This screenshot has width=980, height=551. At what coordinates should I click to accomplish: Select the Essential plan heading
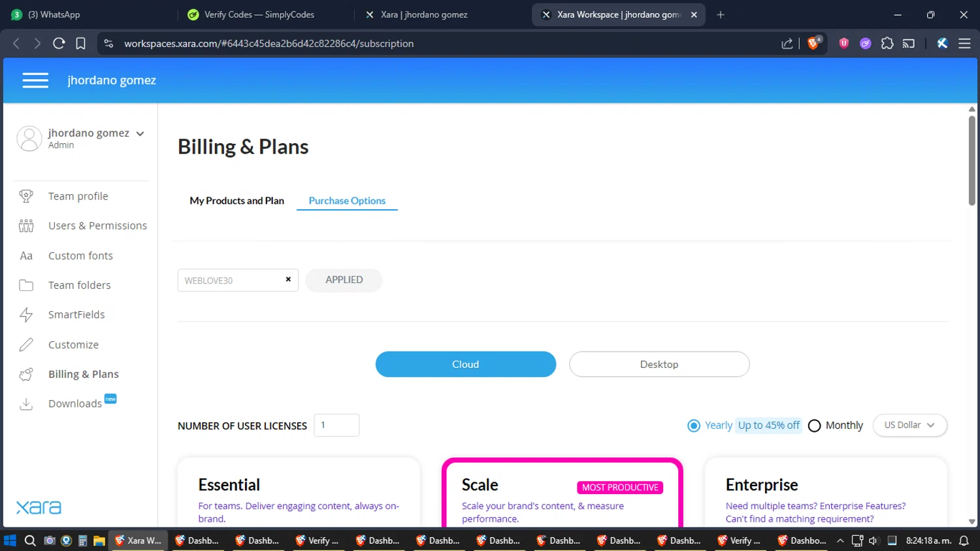229,484
